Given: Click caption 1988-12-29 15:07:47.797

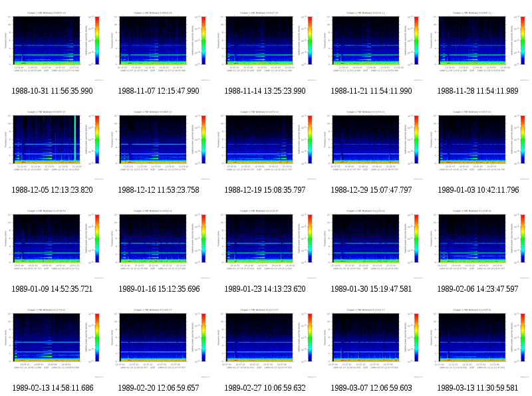Looking at the screenshot, I should coord(371,190).
